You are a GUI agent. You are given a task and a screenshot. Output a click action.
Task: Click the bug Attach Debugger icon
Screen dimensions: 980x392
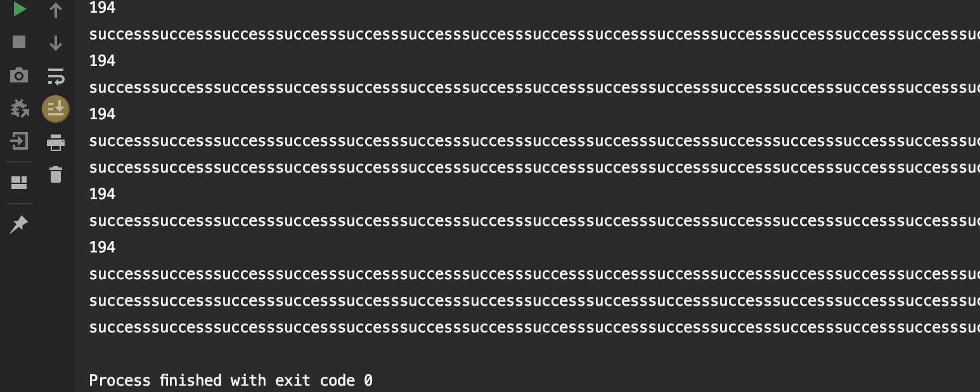[20, 108]
